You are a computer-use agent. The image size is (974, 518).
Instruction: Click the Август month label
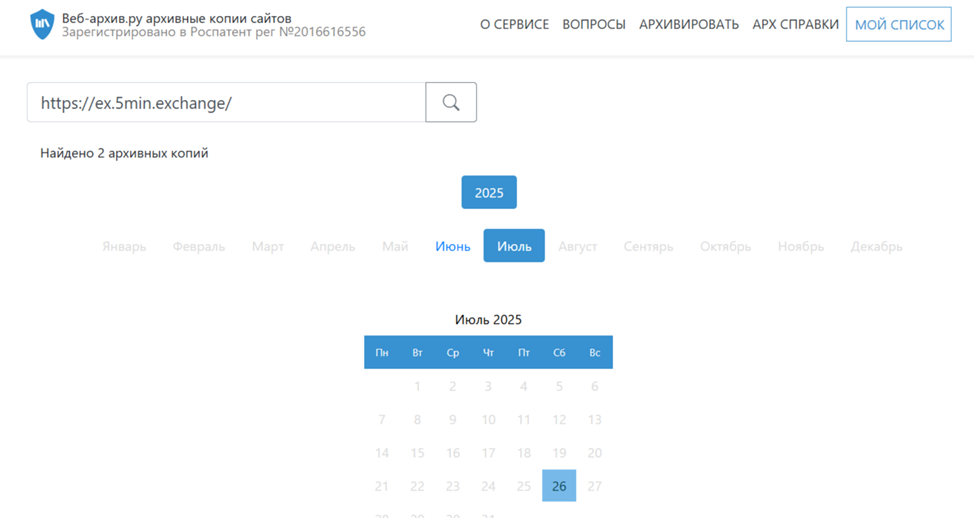(x=578, y=247)
